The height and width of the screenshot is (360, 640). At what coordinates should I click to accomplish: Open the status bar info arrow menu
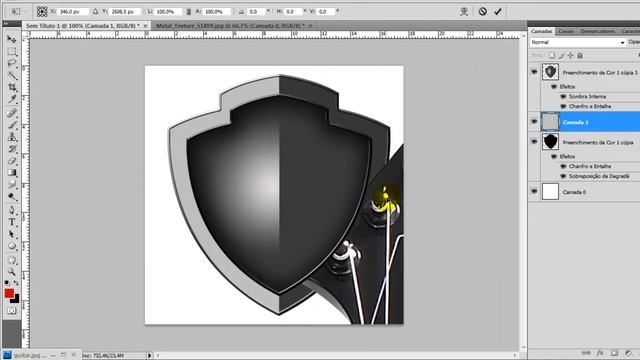pos(149,356)
